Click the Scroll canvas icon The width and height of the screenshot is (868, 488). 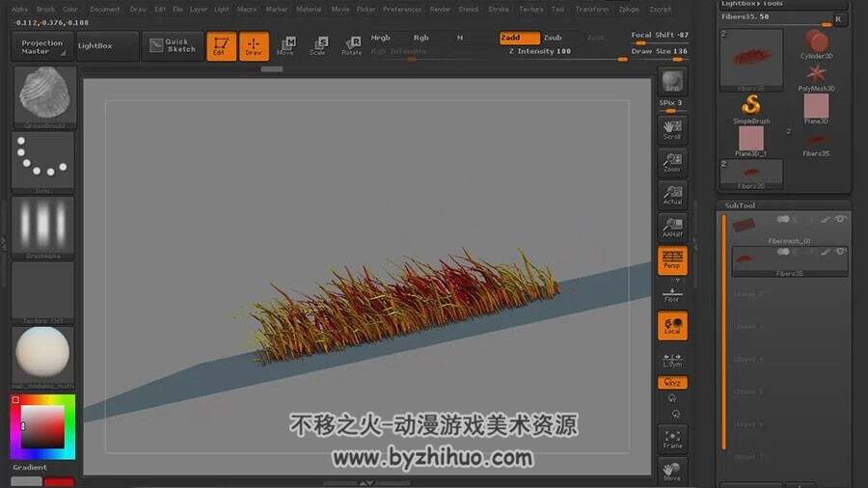coord(672,130)
